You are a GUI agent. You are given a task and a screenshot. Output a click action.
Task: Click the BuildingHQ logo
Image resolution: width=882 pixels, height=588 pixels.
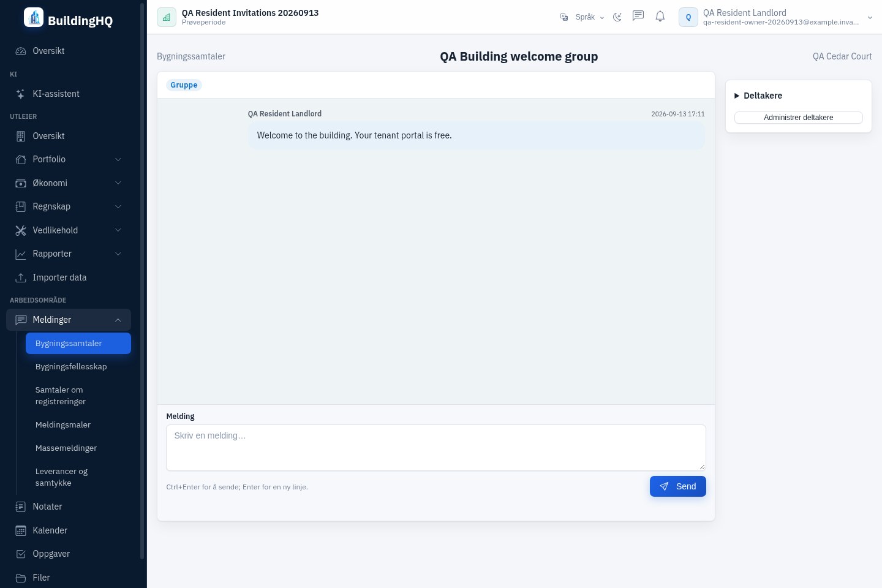pyautogui.click(x=69, y=18)
